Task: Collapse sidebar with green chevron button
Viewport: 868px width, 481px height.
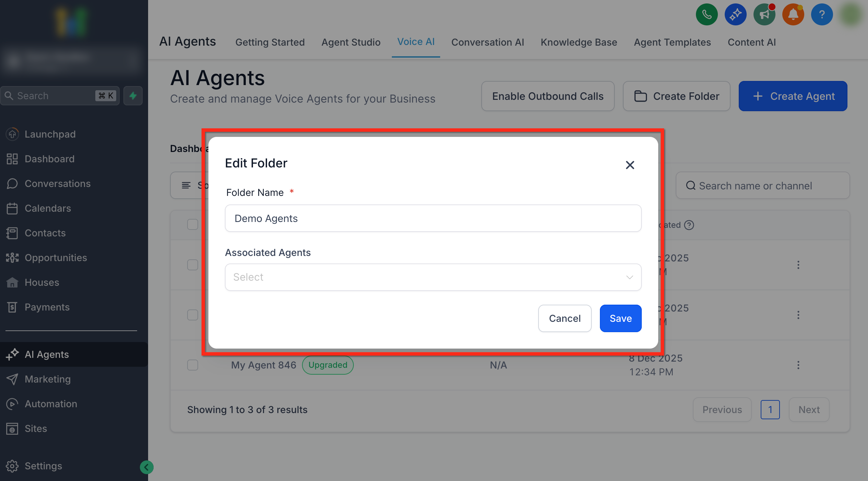Action: 147,467
